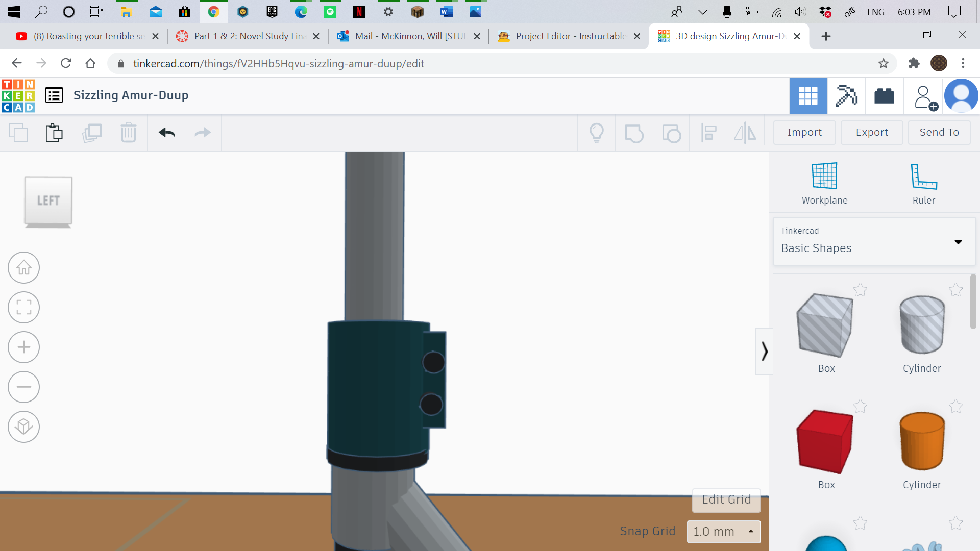This screenshot has width=980, height=551.
Task: Open the Spotify taskbar icon
Action: tap(330, 12)
